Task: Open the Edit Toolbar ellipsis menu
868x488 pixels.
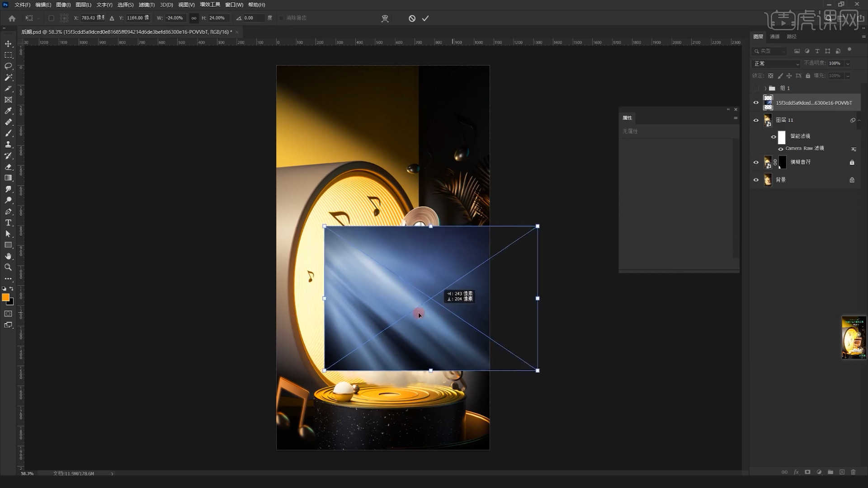Action: click(8, 279)
